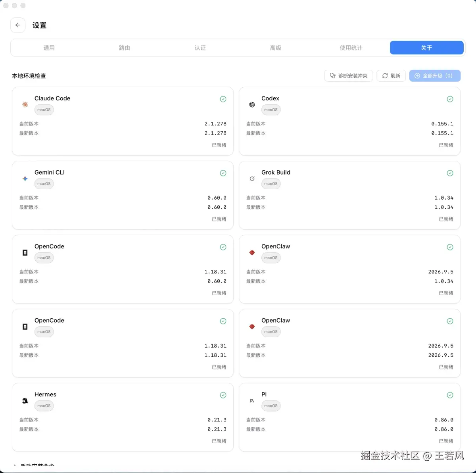This screenshot has height=473, width=476.
Task: Click Hermes 当前版本 value 0.21.3
Action: click(x=217, y=420)
